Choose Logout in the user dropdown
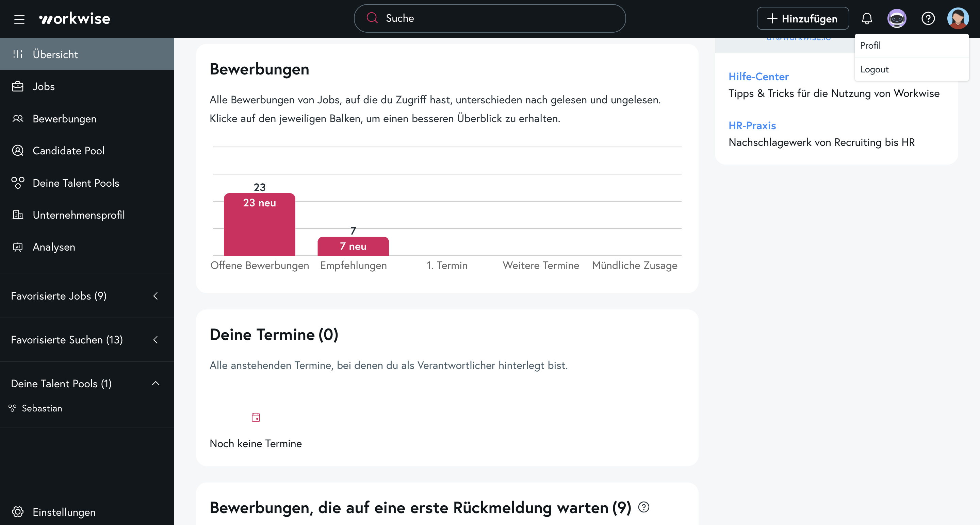Screen dimensions: 980x525 click(874, 70)
